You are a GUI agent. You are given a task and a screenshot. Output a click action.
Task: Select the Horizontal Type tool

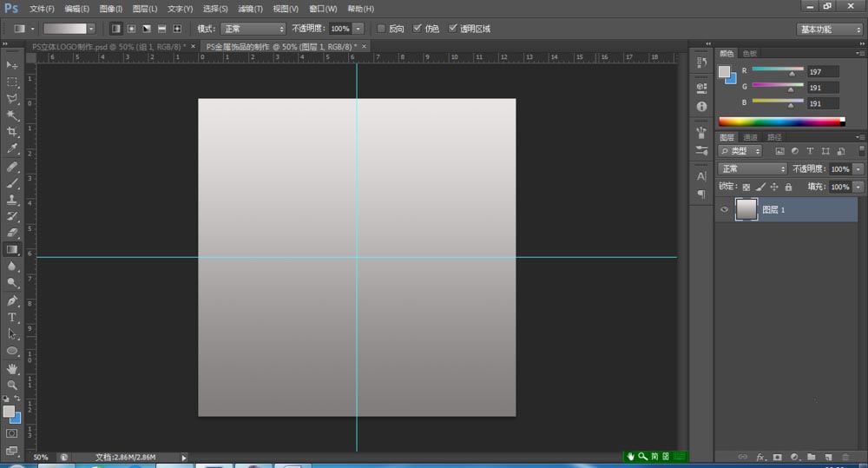[x=11, y=317]
